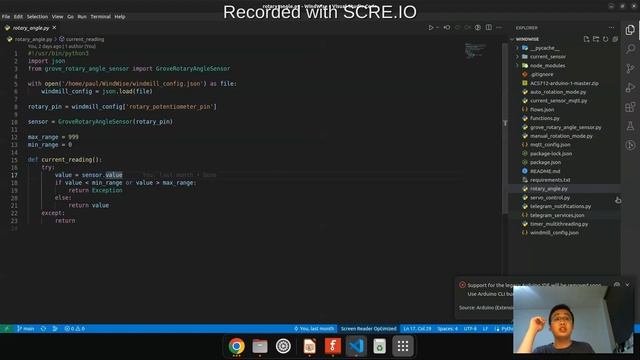
Task: Open the run options dropdown beside the play icon
Action: coord(437,27)
